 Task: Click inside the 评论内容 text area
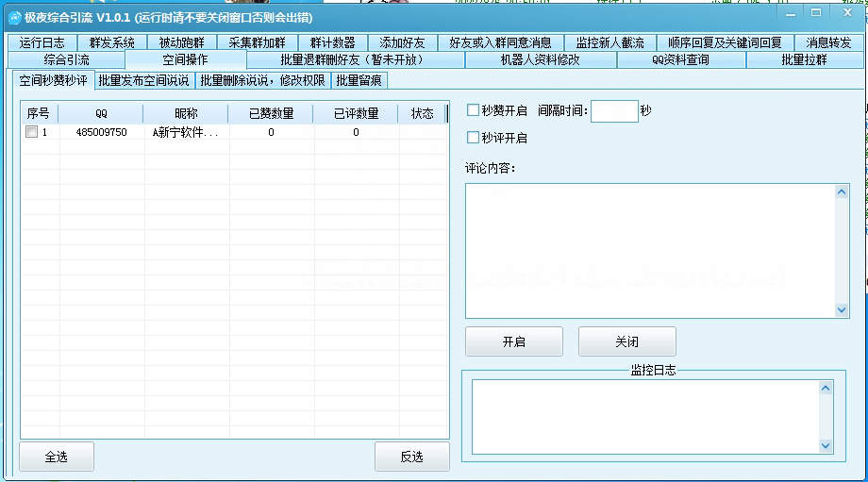click(x=650, y=250)
